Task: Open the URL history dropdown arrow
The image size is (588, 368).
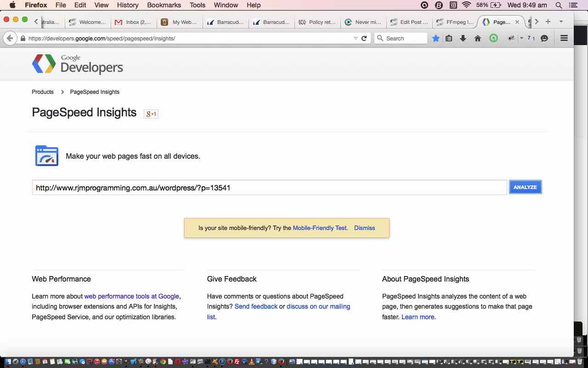Action: [356, 38]
